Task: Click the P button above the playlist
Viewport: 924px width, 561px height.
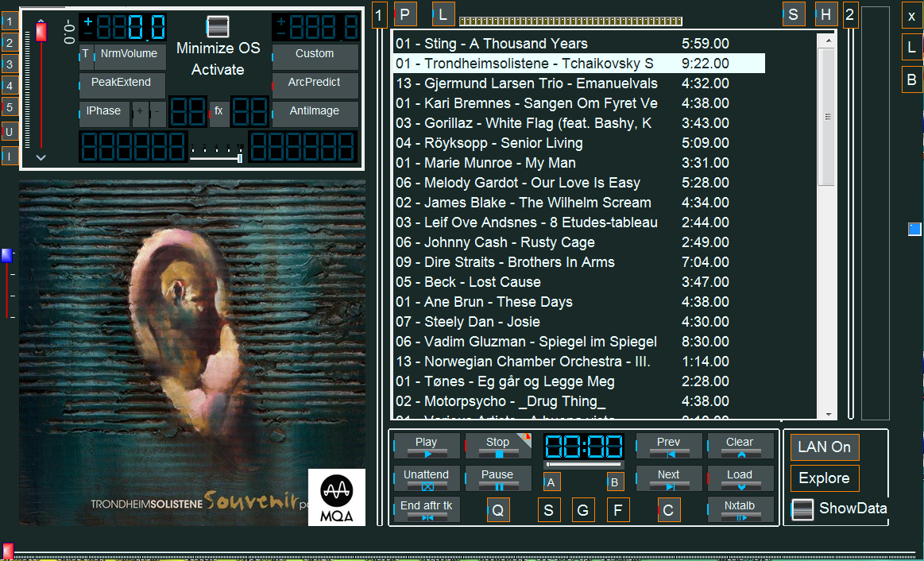Action: (x=405, y=15)
